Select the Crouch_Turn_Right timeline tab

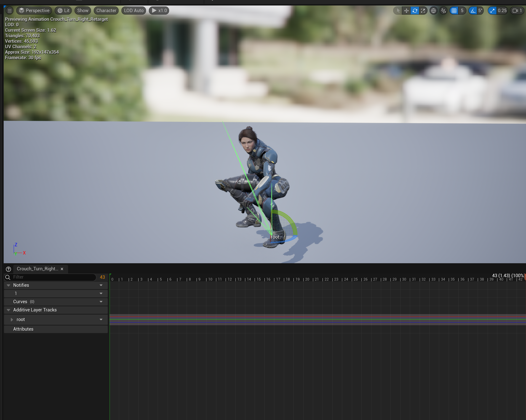37,269
